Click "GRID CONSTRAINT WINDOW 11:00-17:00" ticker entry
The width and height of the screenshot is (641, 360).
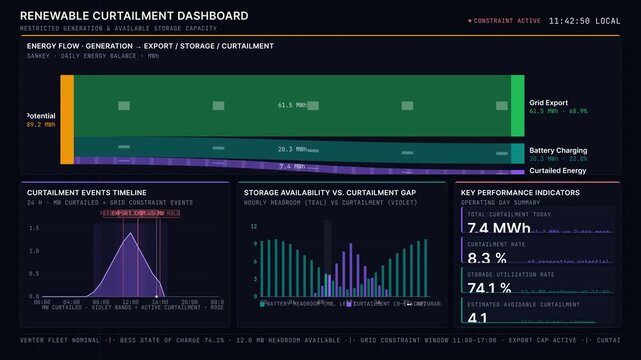tap(428, 340)
